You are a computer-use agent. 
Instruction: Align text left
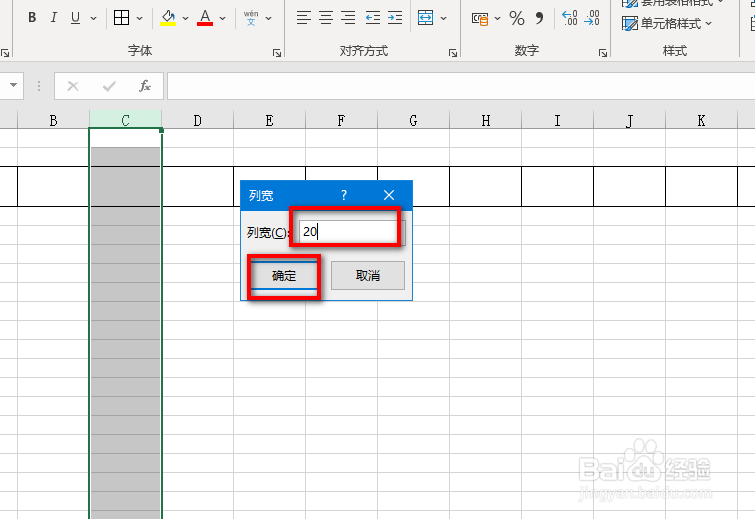click(303, 18)
